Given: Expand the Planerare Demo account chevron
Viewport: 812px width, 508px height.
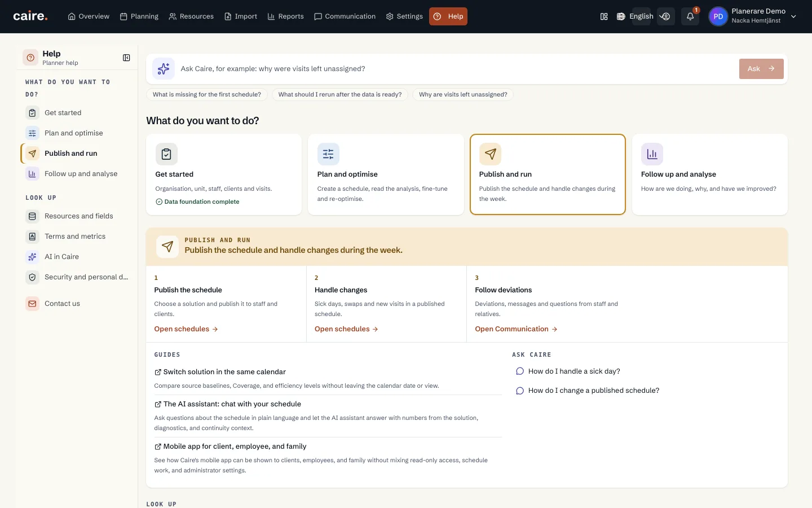Looking at the screenshot, I should tap(793, 16).
